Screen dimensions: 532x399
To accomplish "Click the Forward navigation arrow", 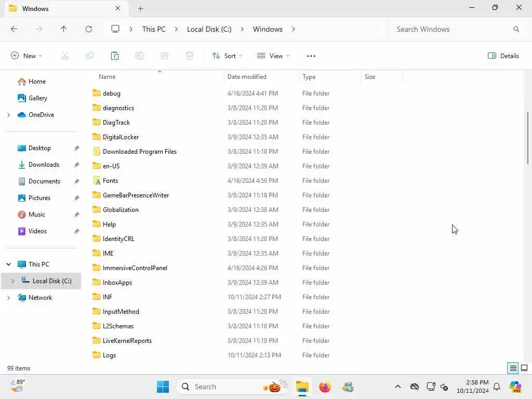I will [39, 29].
